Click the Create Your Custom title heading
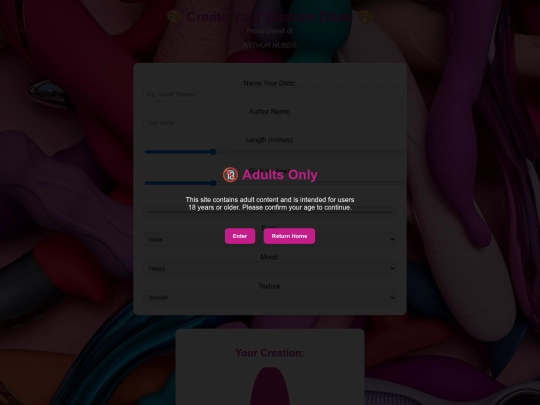540x405 pixels. tap(270, 17)
